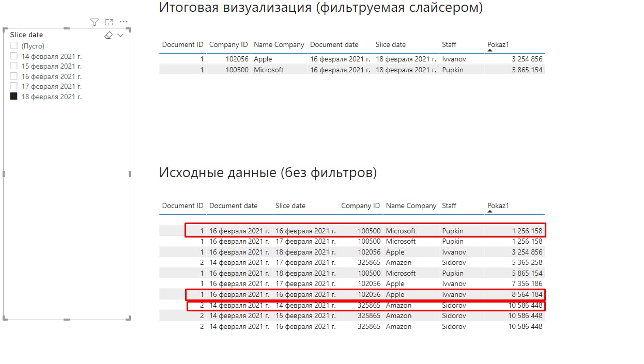This screenshot has height=364, width=644.
Task: Sort the filtered table by Slice date header
Action: [x=391, y=44]
